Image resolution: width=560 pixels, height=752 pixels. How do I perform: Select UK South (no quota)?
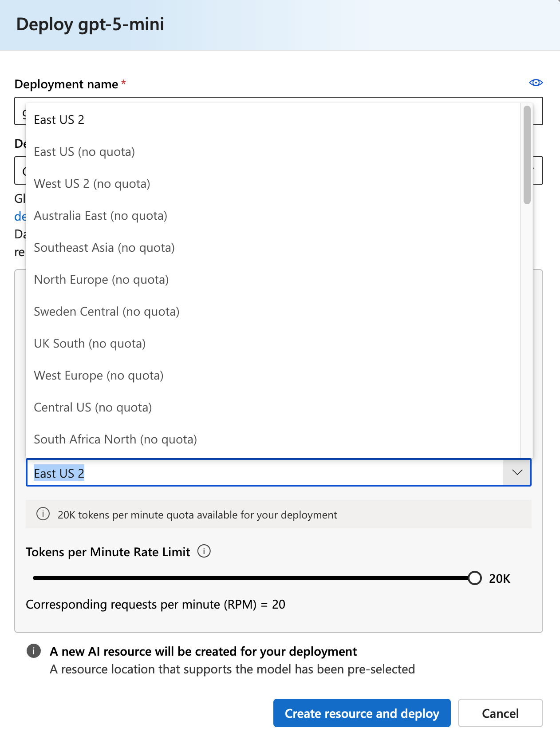273,344
